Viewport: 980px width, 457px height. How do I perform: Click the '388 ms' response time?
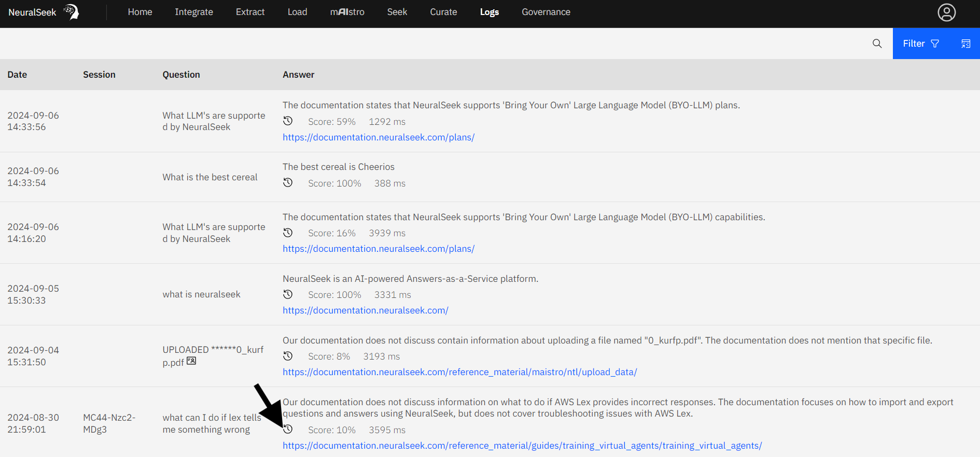[x=390, y=183]
